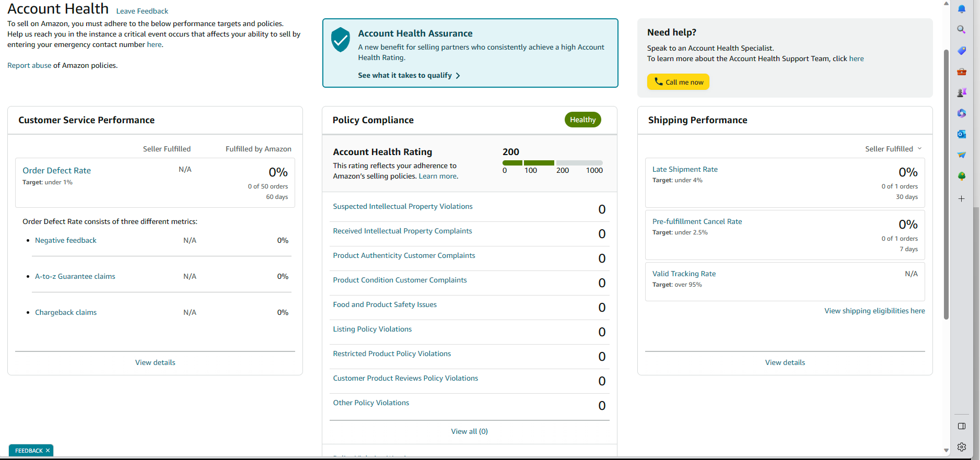The height and width of the screenshot is (460, 980).
Task: Open the Edge sidebar notifications bell
Action: coord(961,9)
